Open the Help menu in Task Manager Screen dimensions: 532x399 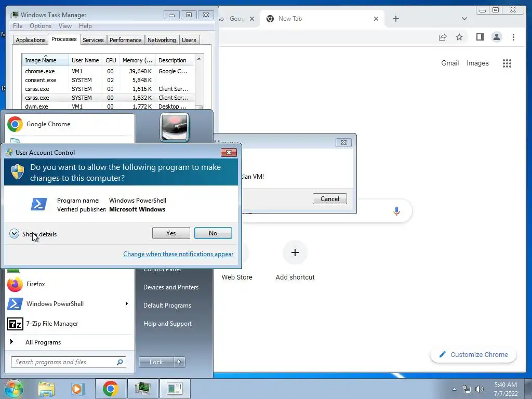[85, 26]
